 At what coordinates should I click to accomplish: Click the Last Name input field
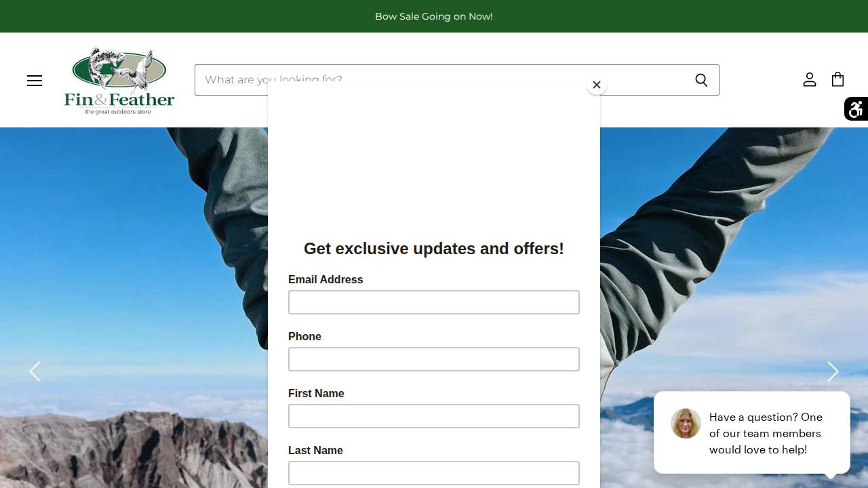pos(434,473)
